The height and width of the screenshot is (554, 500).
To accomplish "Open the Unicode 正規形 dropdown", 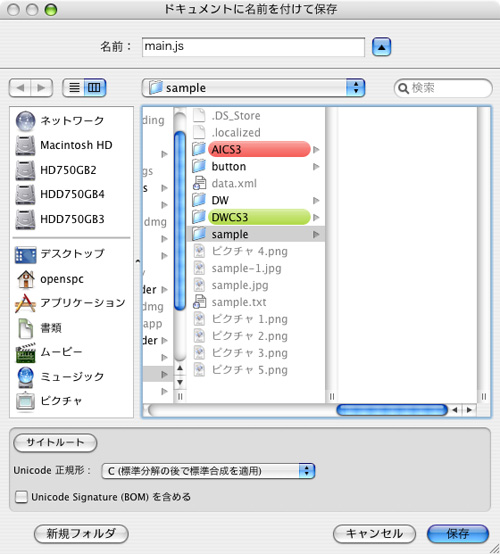I will (x=208, y=471).
